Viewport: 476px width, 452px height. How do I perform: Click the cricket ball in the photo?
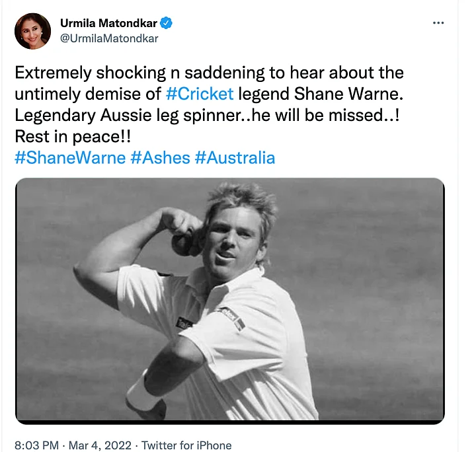coord(181,245)
